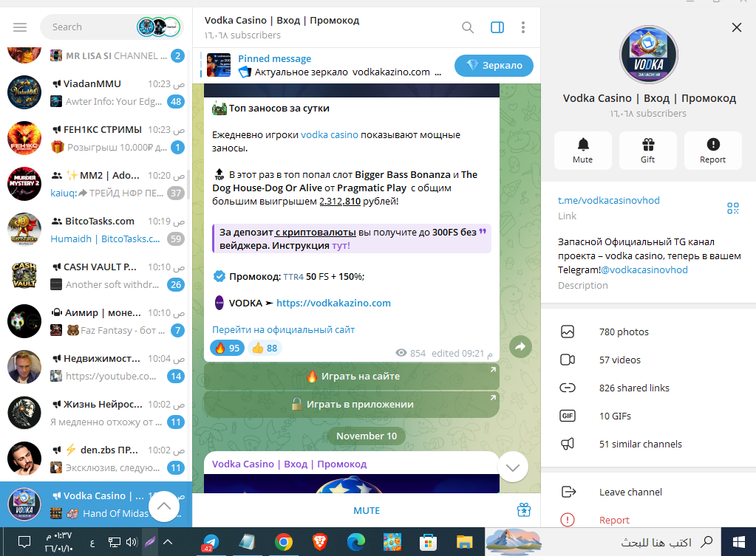756x556 pixels.
Task: Open the FEH1KC СТРИМЫ chat
Action: pyautogui.click(x=96, y=138)
